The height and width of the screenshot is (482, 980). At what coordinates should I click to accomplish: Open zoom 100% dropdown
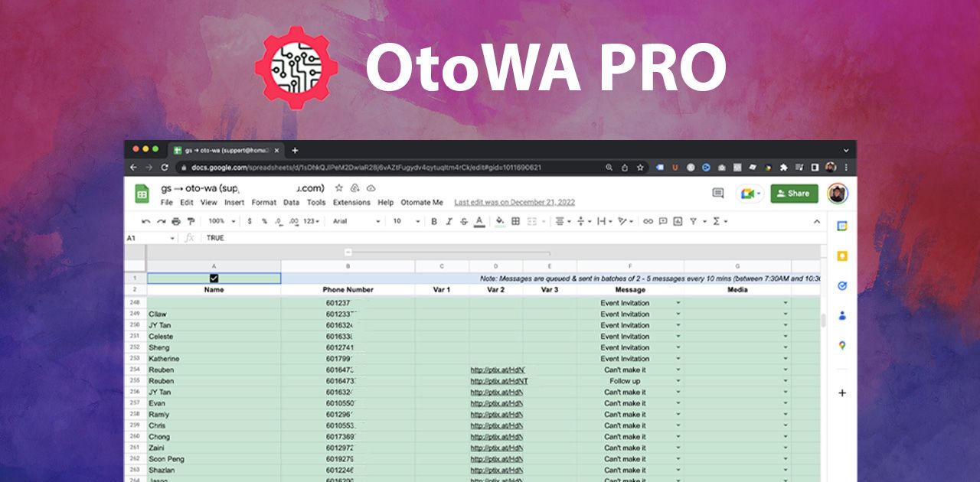220,221
